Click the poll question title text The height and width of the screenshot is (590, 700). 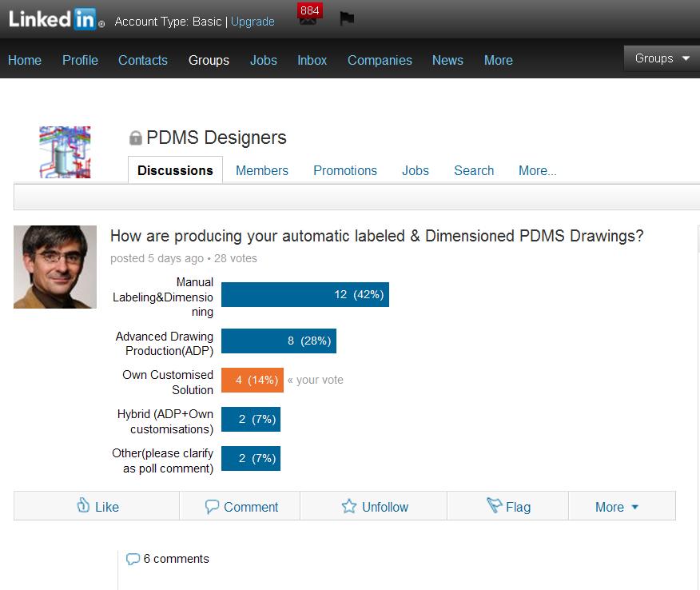pyautogui.click(x=377, y=236)
